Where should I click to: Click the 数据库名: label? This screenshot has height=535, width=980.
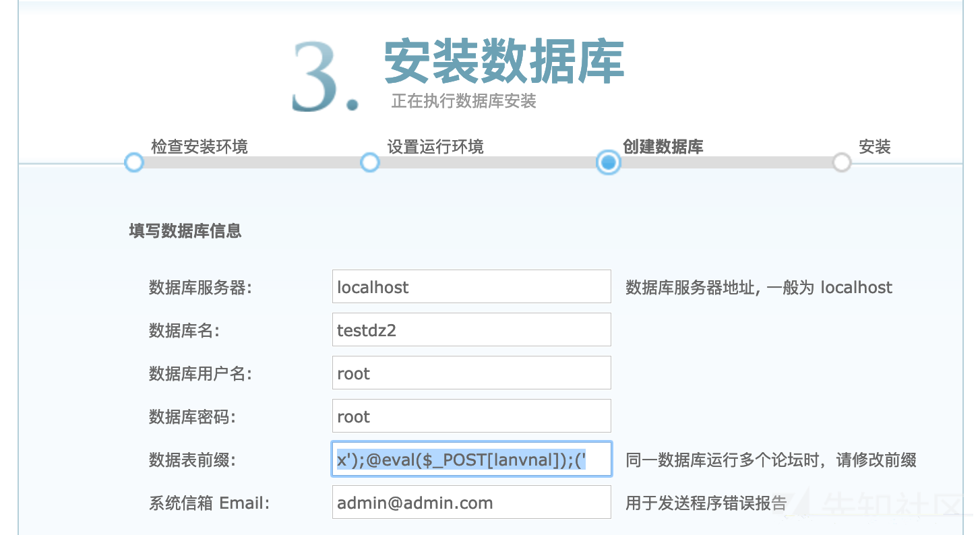tap(184, 331)
